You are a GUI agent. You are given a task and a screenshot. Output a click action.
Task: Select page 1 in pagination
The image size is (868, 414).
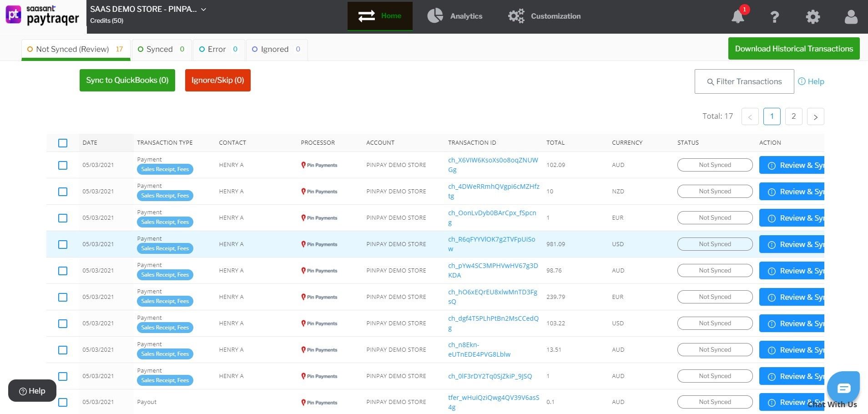(772, 116)
